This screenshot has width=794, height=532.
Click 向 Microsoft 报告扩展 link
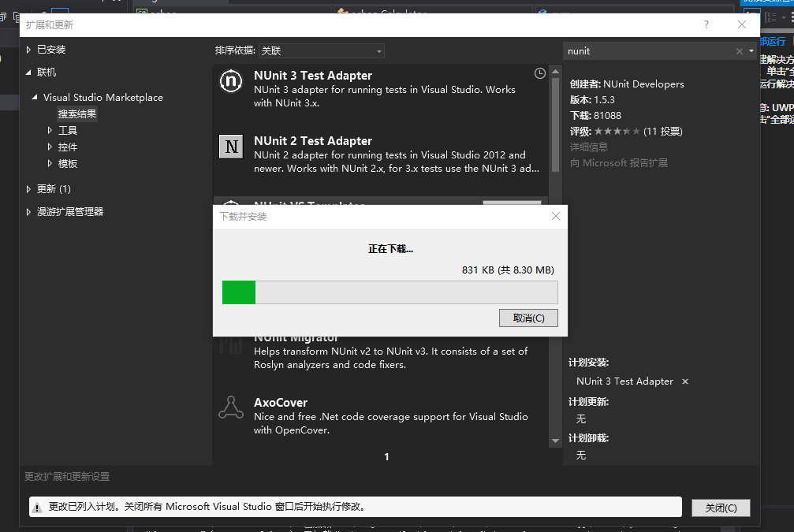tap(619, 163)
